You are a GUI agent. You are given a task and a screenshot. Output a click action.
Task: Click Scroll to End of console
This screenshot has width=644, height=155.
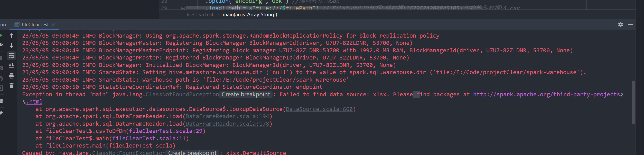coord(12,66)
